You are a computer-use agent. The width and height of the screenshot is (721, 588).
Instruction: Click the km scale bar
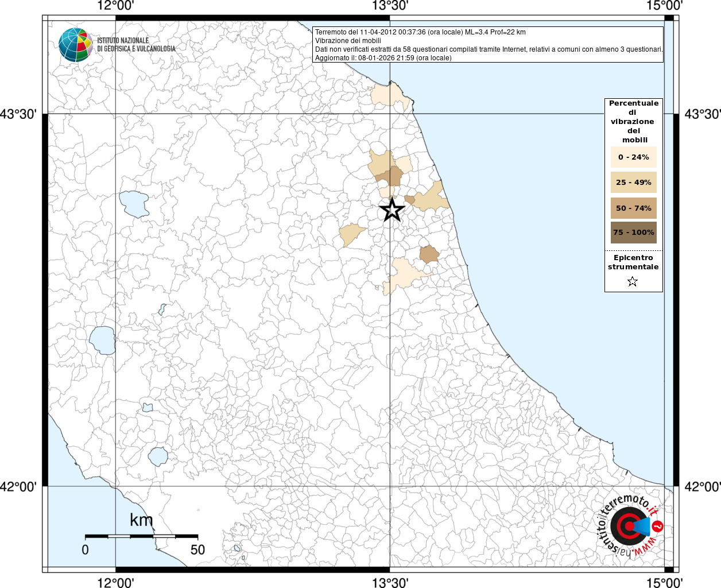coord(141,536)
